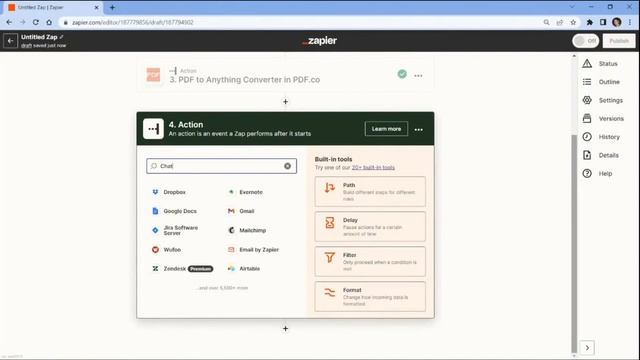Click the Chrome address bar
Image resolution: width=640 pixels, height=360 pixels.
coord(302,22)
